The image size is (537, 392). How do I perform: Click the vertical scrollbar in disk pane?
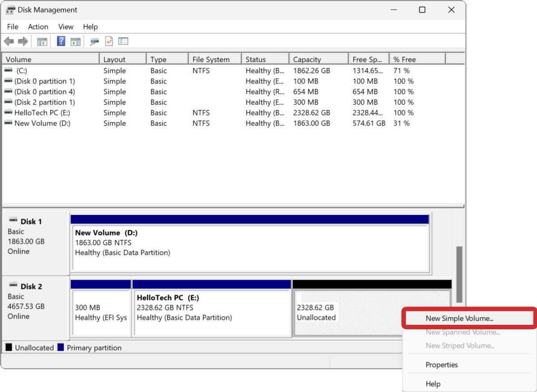(x=459, y=274)
